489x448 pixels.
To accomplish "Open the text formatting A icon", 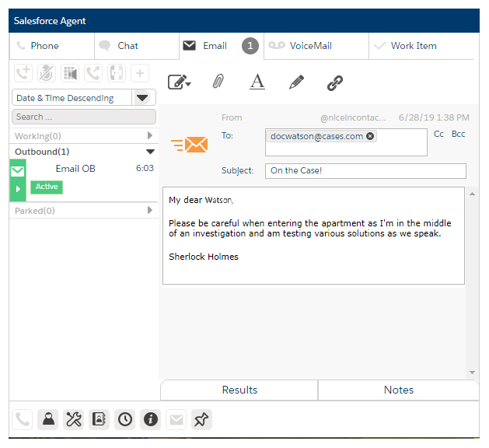I will coord(257,82).
